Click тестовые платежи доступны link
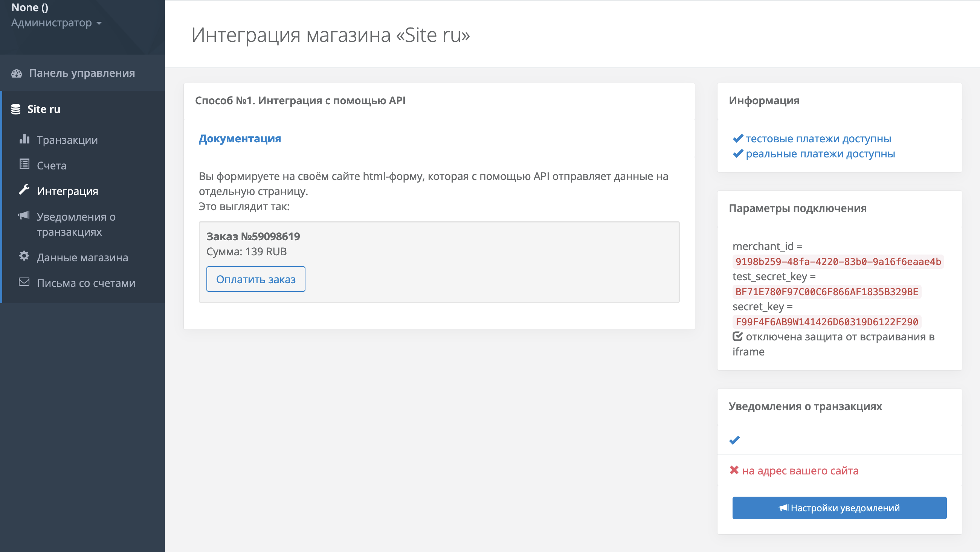980x552 pixels. 818,139
